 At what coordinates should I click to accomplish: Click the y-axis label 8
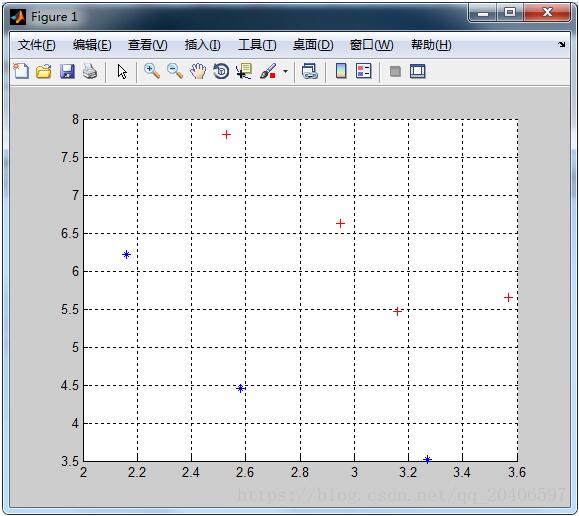click(x=76, y=119)
